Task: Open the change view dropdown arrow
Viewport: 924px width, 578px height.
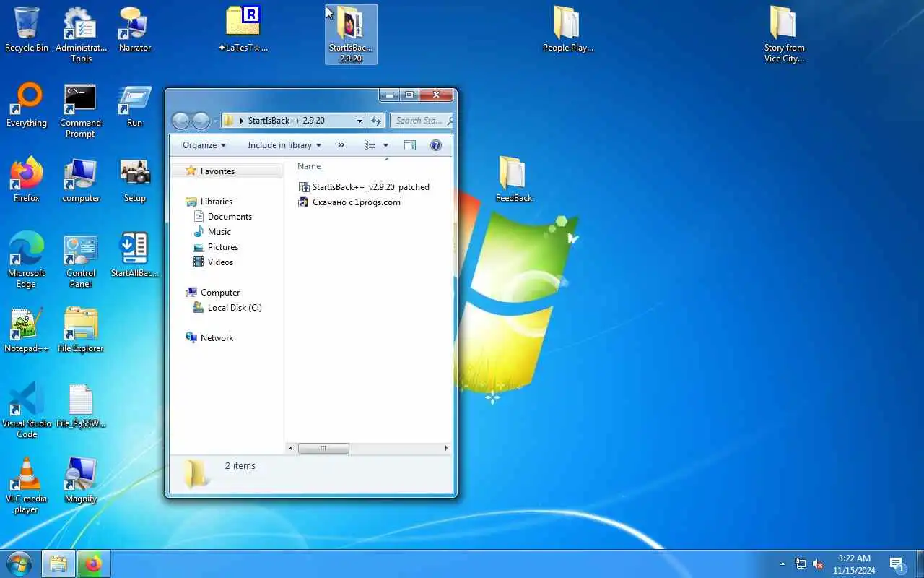Action: point(385,145)
